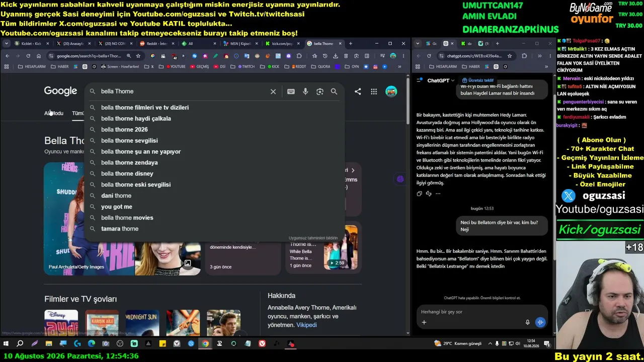Click the Google search text field
The height and width of the screenshot is (362, 644).
(183, 92)
